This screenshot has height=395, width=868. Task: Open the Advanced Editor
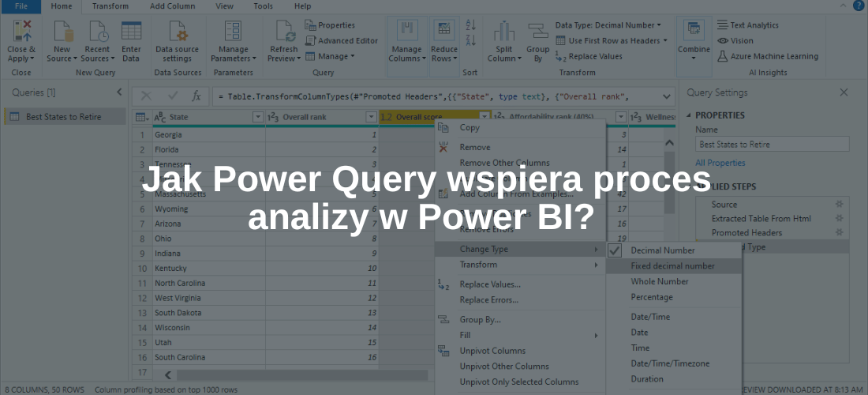pyautogui.click(x=342, y=40)
